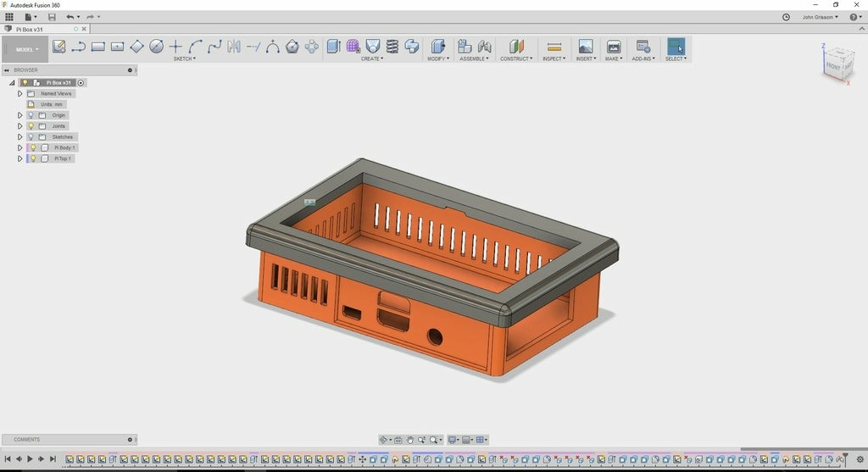Pick the Two-Point Rectangle sketch tool
Image resolution: width=868 pixels, height=472 pixels.
coord(98,47)
